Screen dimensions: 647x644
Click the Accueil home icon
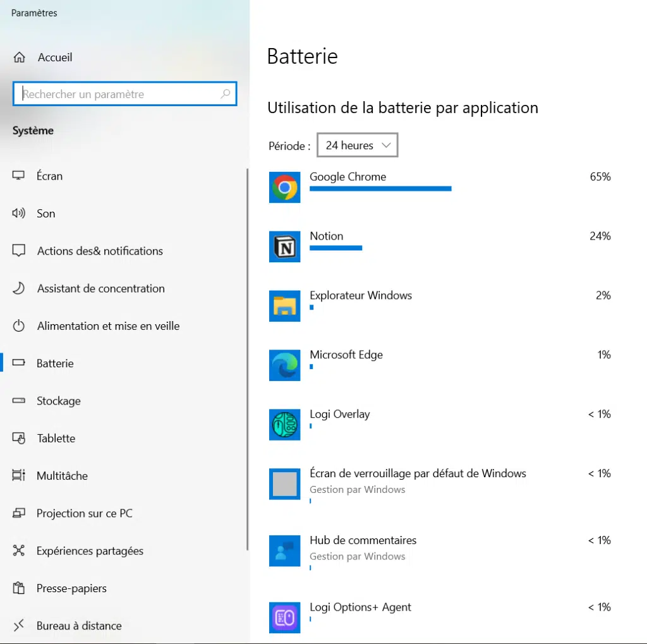[19, 58]
